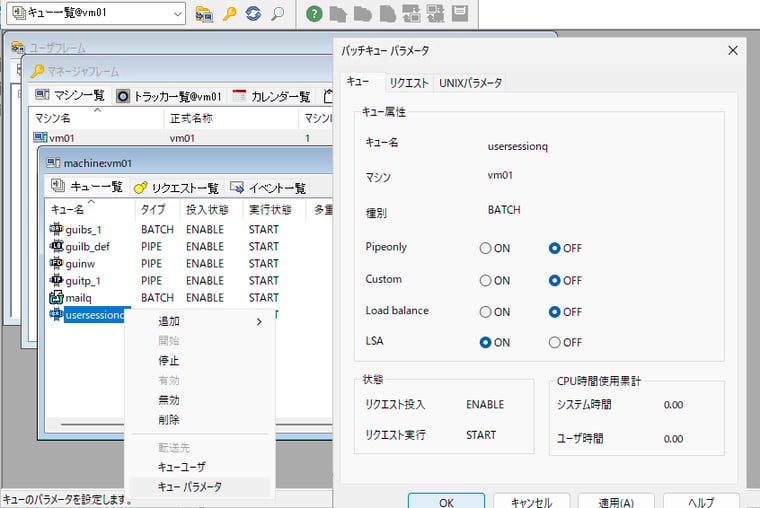Click the machine:vm01 window title icon
760x508 pixels.
[53, 163]
